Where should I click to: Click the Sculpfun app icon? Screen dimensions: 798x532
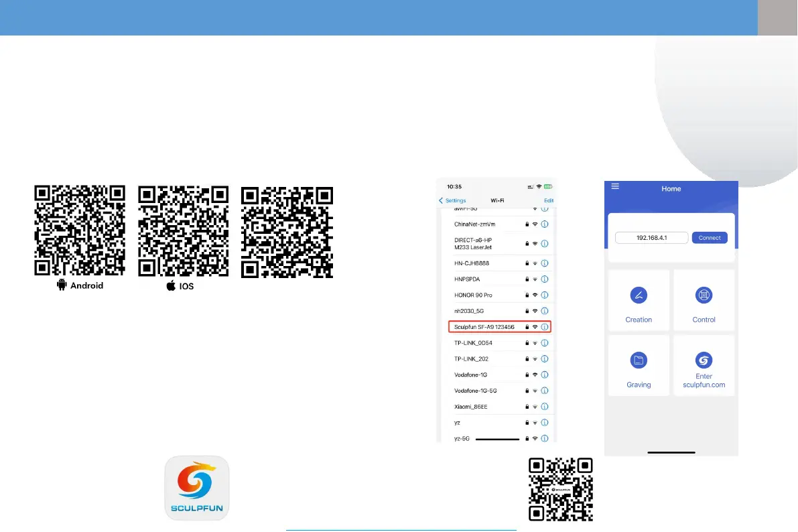[197, 488]
